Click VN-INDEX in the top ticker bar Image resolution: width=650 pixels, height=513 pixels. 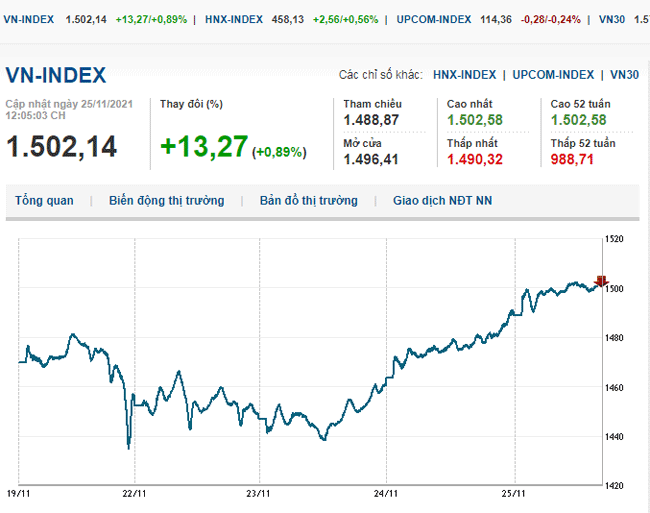[x=28, y=20]
